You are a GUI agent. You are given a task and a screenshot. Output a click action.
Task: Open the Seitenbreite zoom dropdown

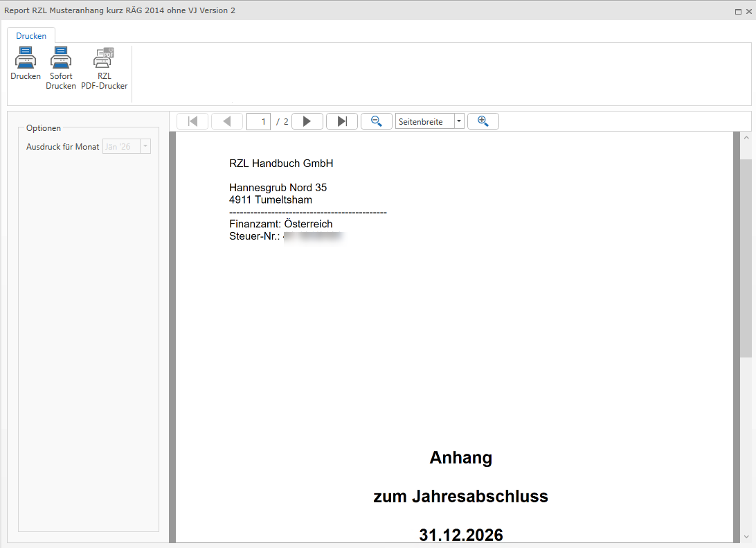459,122
